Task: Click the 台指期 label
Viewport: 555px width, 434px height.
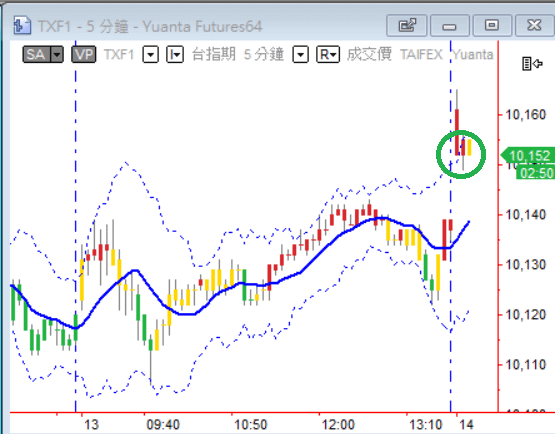Action: point(214,55)
